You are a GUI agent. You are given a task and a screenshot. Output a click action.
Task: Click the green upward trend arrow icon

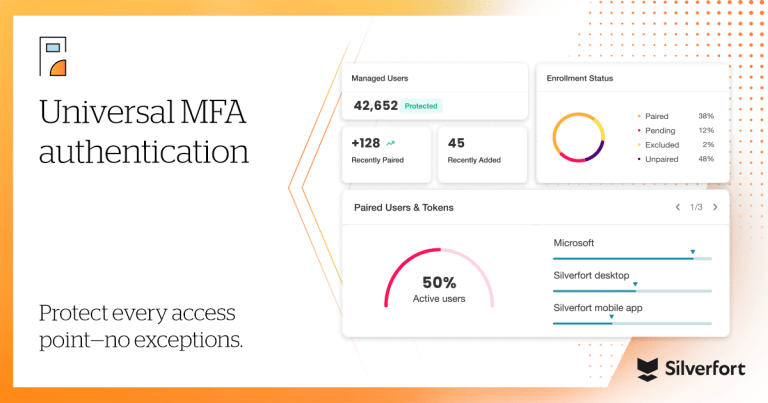tap(390, 143)
